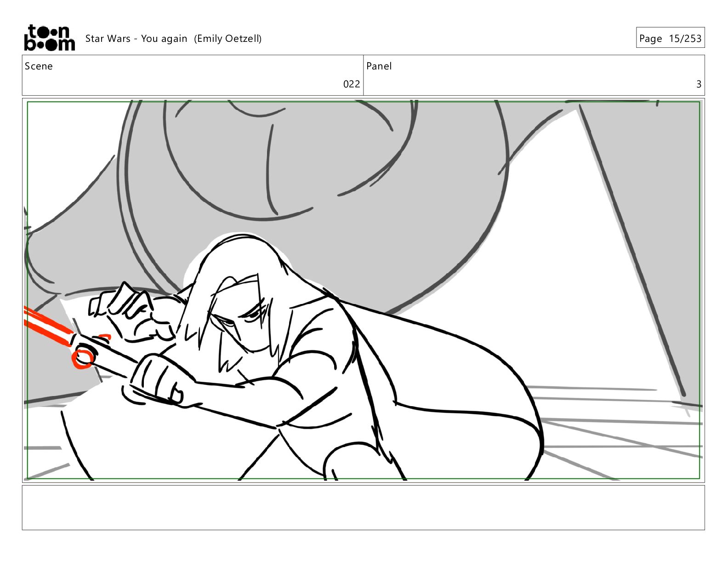Click the 'Scene' label

pyautogui.click(x=39, y=66)
